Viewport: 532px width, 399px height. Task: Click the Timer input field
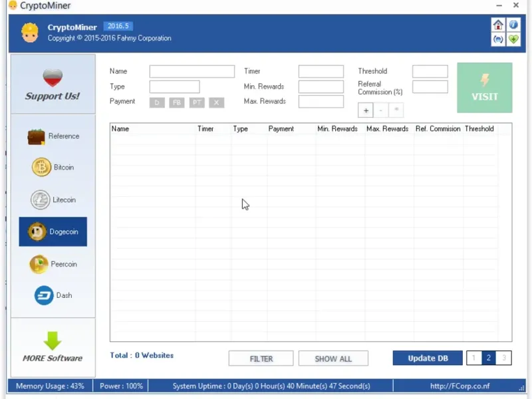(x=321, y=71)
